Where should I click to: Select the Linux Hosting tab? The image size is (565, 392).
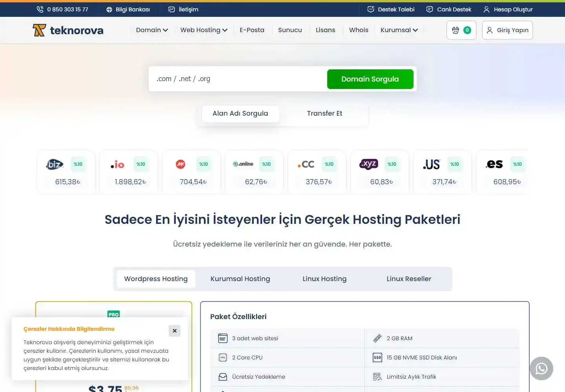(324, 279)
